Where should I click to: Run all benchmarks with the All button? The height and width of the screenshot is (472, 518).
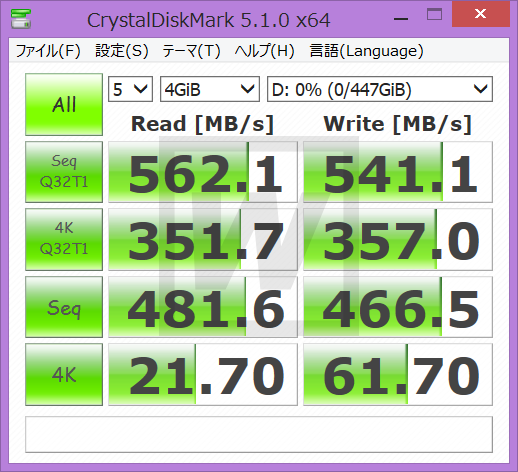tap(64, 104)
